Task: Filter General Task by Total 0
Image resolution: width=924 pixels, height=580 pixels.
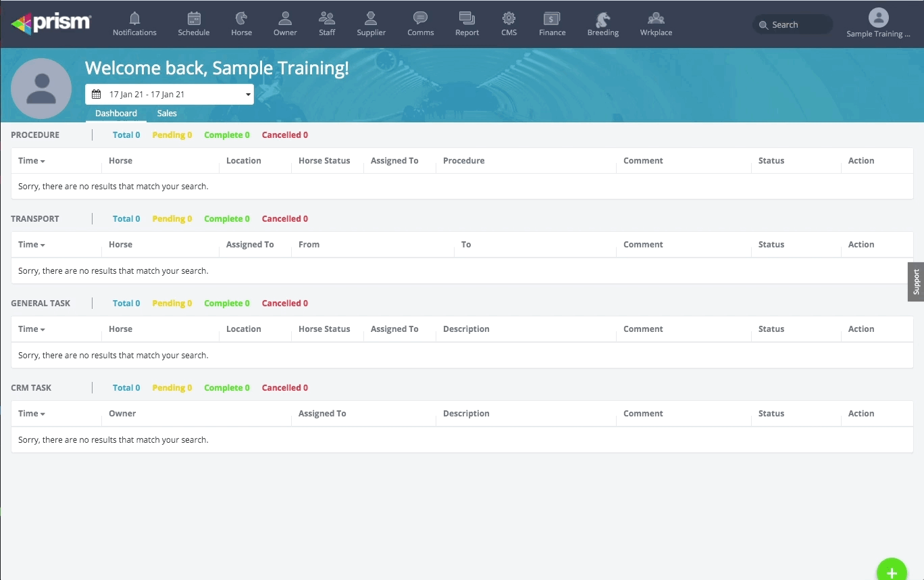Action: pyautogui.click(x=126, y=304)
